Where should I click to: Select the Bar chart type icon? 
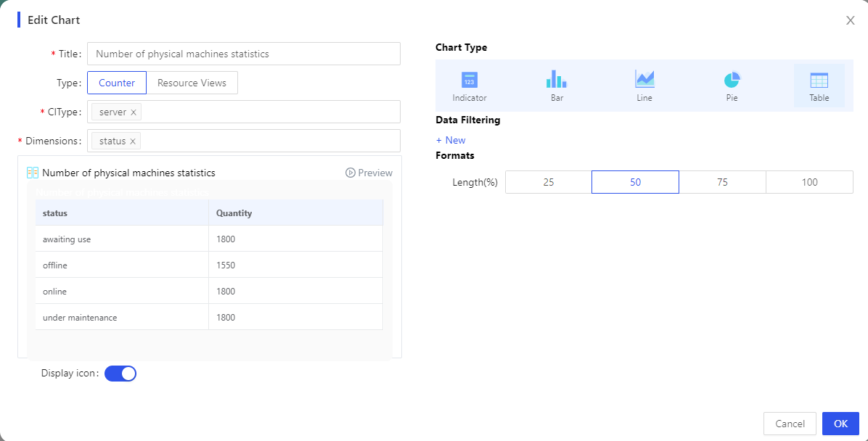pos(557,79)
